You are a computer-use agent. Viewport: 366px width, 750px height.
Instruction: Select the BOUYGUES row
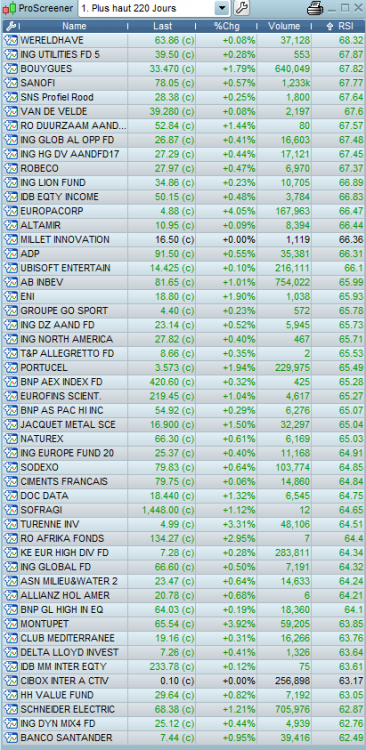tap(184, 69)
